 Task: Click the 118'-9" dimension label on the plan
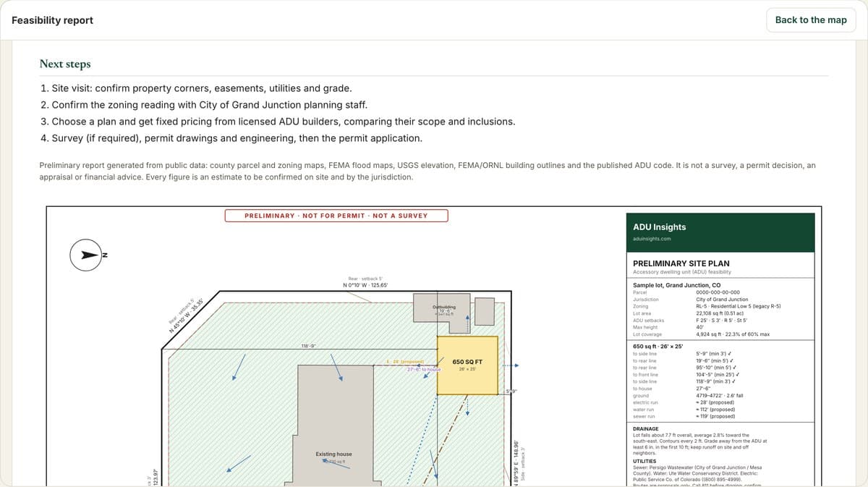[307, 347]
